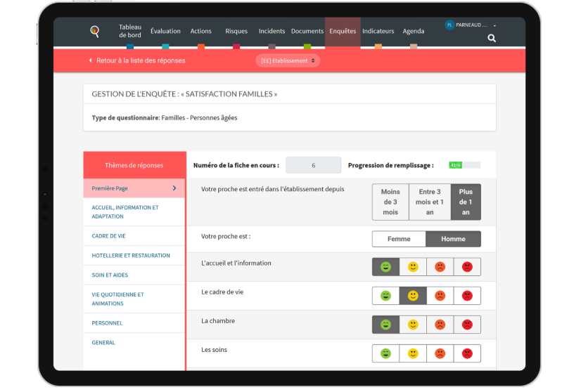Image resolution: width=562 pixels, height=392 pixels.
Task: Click the back arrow next to Retour
Action: pyautogui.click(x=90, y=61)
